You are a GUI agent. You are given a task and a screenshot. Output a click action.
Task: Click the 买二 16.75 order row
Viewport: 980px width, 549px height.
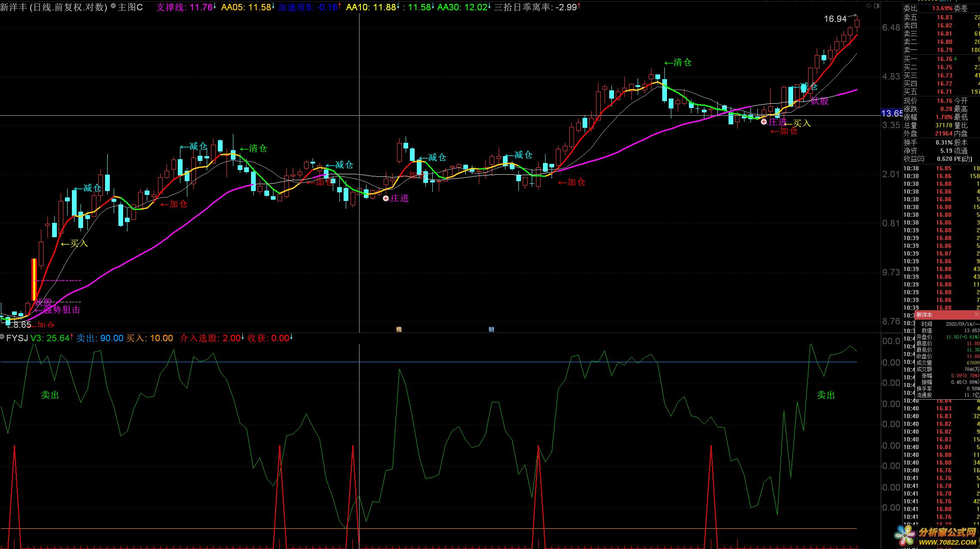click(x=941, y=67)
